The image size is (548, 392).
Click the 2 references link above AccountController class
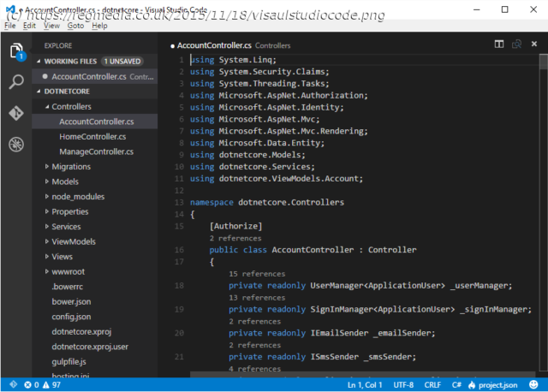(235, 238)
